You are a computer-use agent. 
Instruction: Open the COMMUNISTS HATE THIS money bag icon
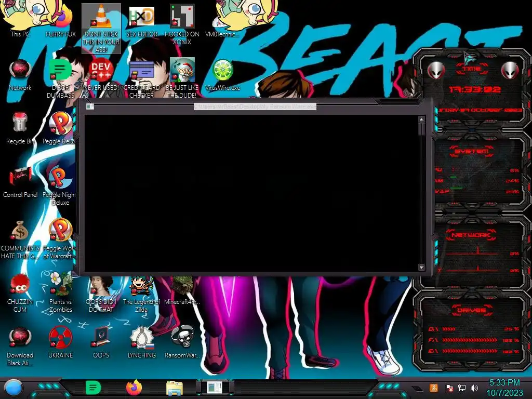20,239
